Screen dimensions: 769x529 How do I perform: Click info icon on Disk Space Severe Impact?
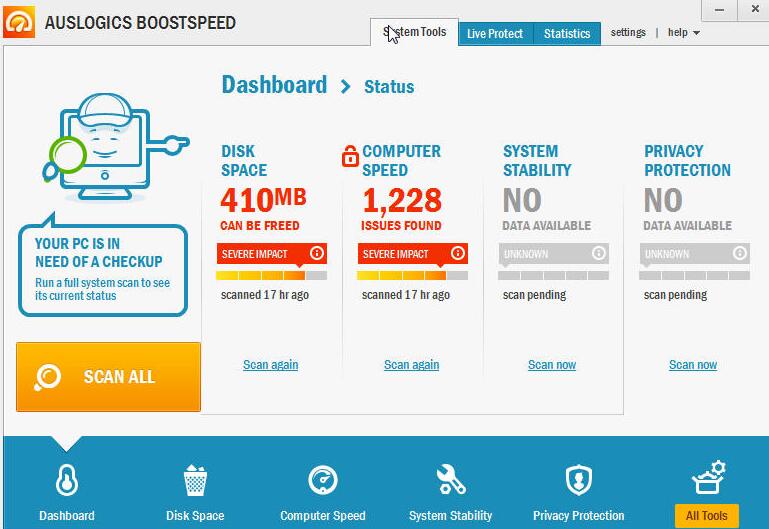coord(317,253)
